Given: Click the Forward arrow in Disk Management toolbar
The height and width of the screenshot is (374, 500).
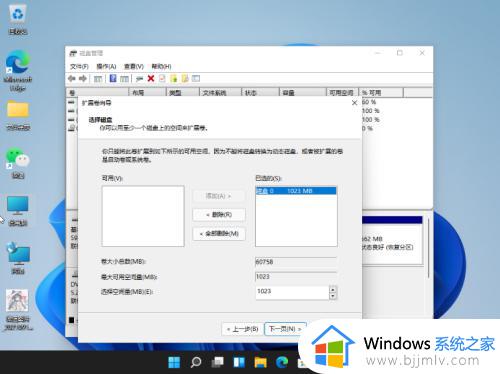Looking at the screenshot, I should click(x=83, y=79).
